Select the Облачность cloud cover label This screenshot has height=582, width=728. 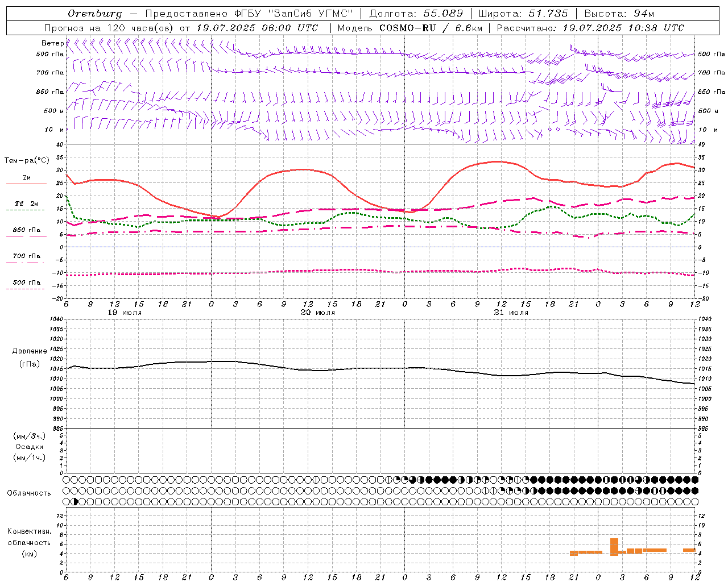pos(29,493)
